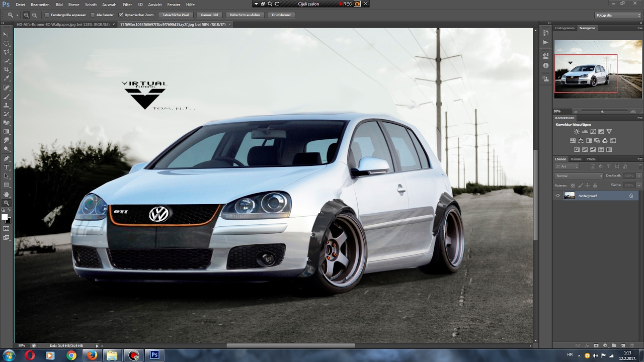Open the Filter menu
Image resolution: width=644 pixels, height=362 pixels.
pyautogui.click(x=127, y=5)
